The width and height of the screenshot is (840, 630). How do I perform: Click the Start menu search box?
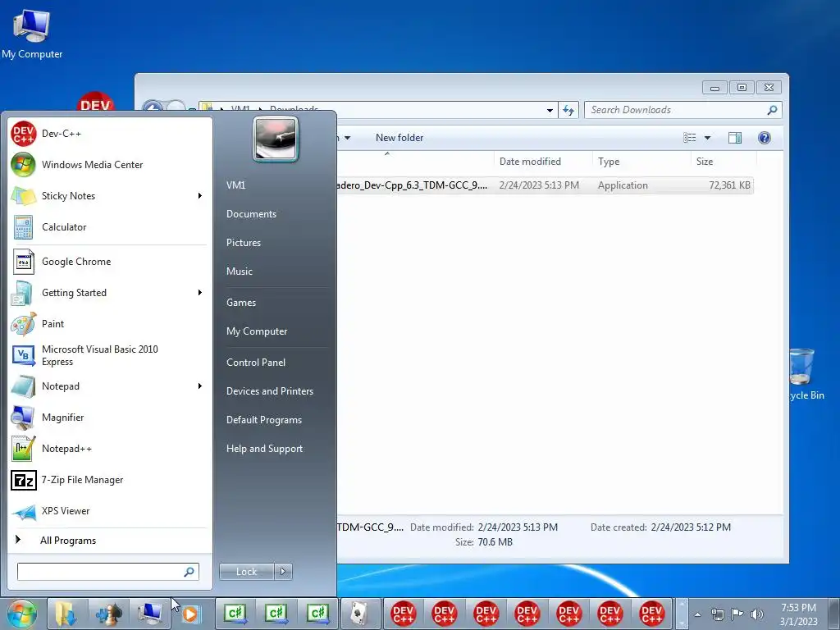(107, 572)
